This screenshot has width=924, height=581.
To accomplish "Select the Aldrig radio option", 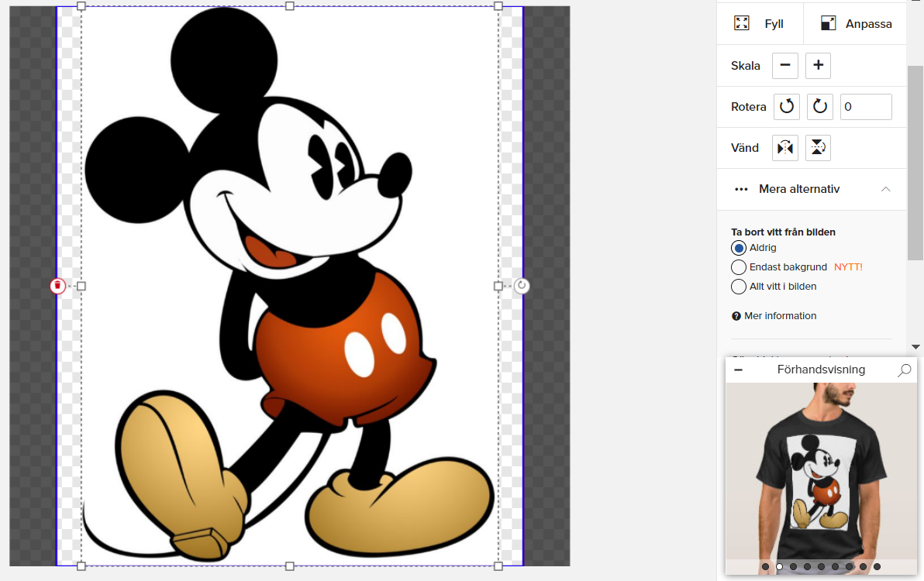I will (739, 248).
